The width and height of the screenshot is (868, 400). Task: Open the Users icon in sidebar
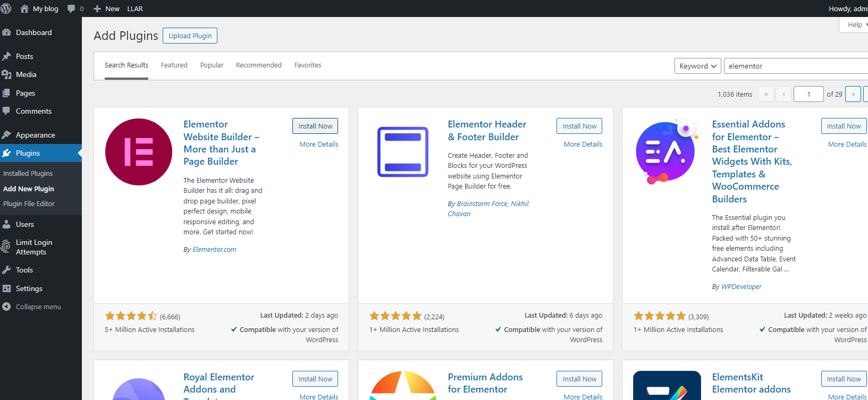[x=6, y=224]
